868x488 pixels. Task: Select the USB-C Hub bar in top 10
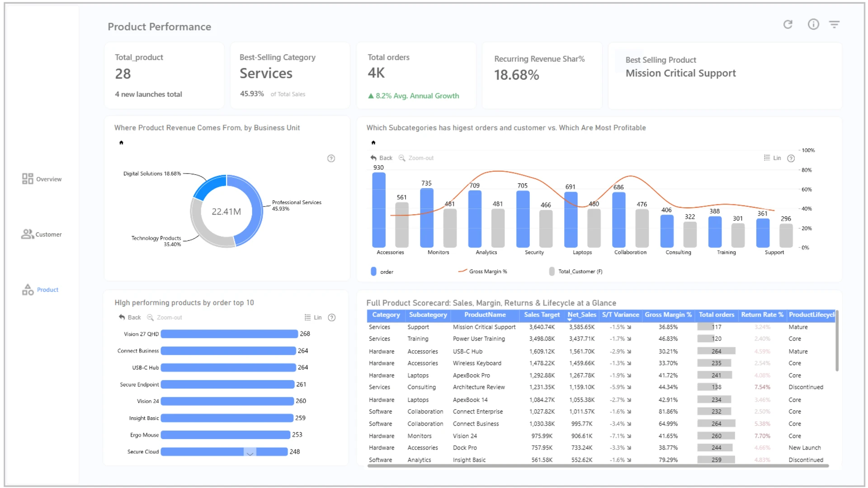pos(228,368)
